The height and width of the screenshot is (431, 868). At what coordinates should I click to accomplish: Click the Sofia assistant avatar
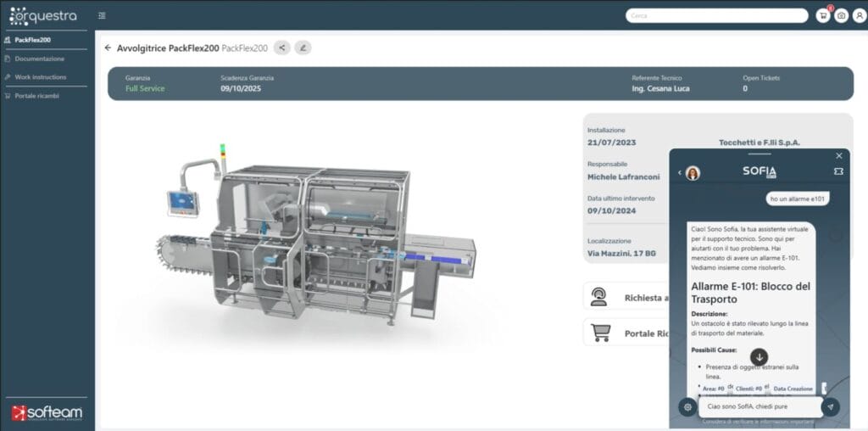pyautogui.click(x=693, y=173)
